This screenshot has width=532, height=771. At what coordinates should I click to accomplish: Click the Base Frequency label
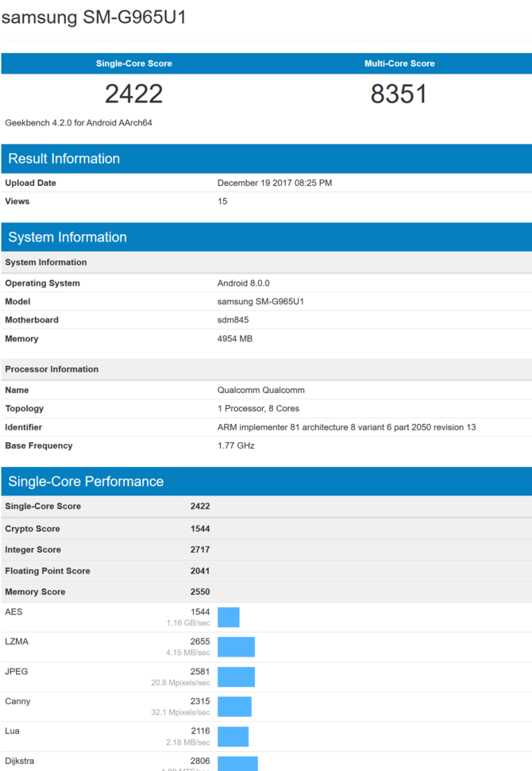point(39,445)
